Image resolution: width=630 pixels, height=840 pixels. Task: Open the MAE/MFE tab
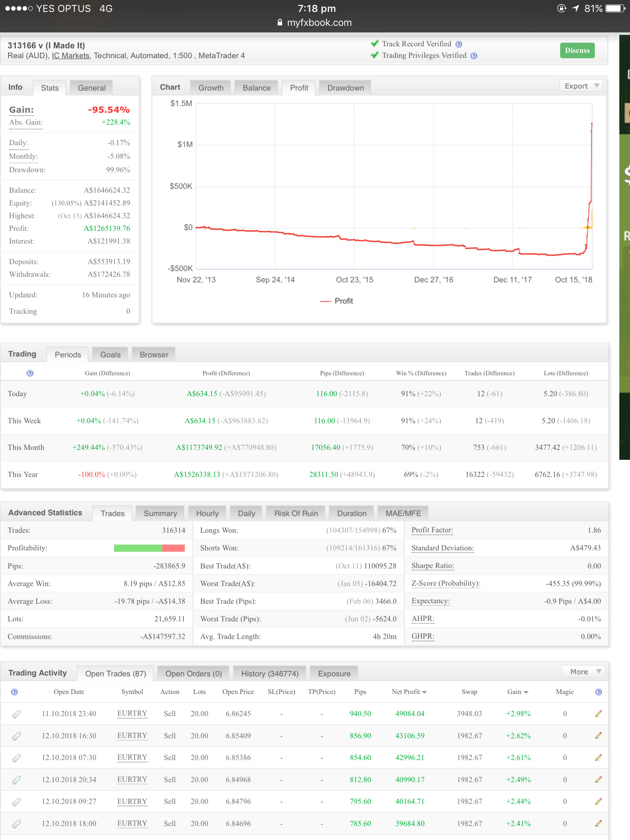403,514
